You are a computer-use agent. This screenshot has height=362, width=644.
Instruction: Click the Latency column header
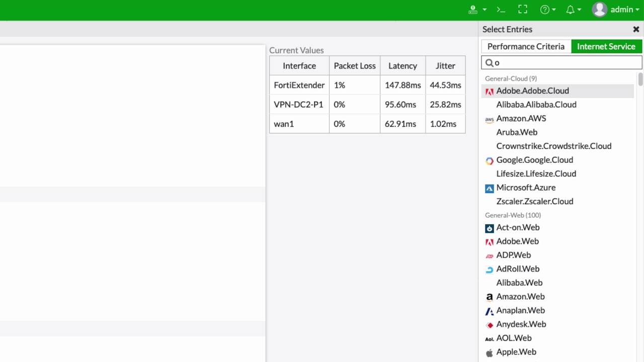pos(403,66)
